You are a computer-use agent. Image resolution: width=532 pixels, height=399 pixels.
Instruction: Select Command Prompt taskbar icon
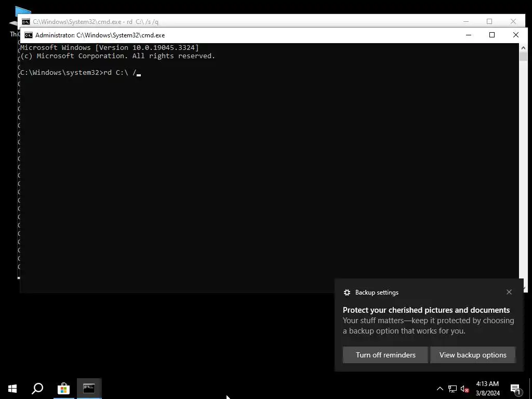89,388
